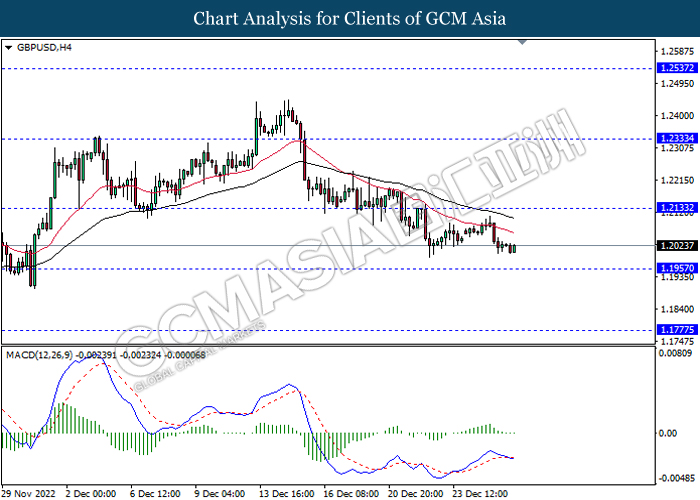Click the 1.18400 price axis value
This screenshot has width=700, height=500.
pos(677,309)
